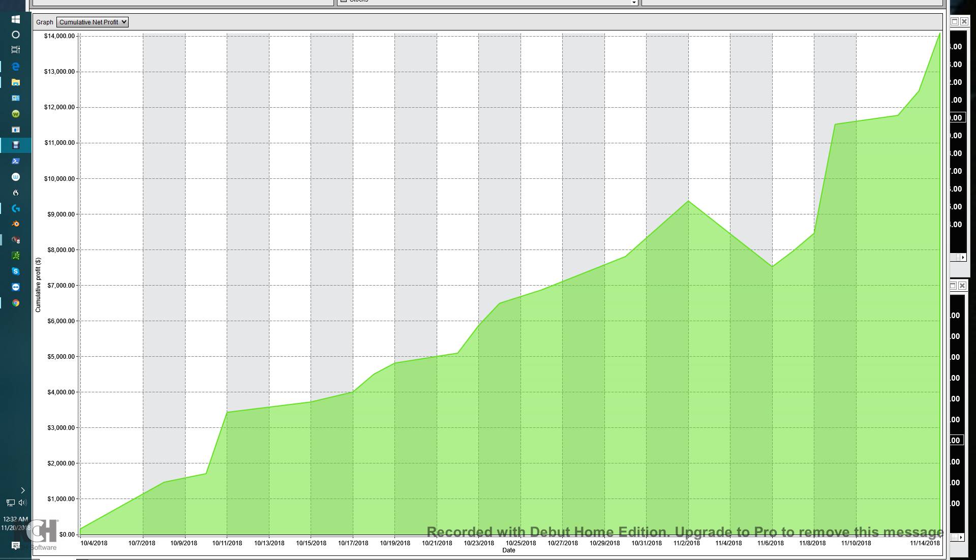976x560 pixels.
Task: Close the lower right side panel
Action: [x=962, y=286]
